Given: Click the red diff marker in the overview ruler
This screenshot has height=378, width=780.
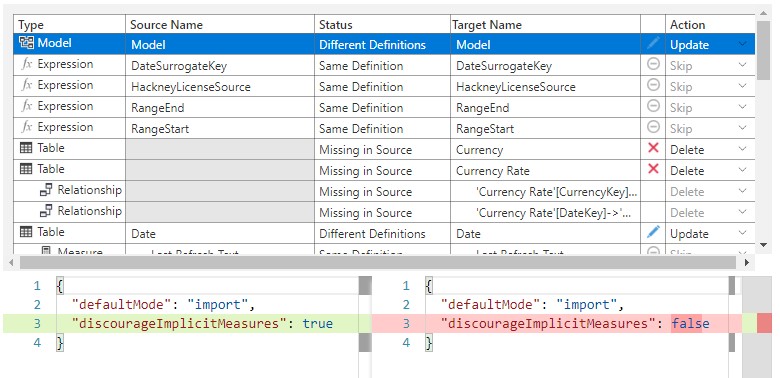Looking at the screenshot, I should (764, 323).
